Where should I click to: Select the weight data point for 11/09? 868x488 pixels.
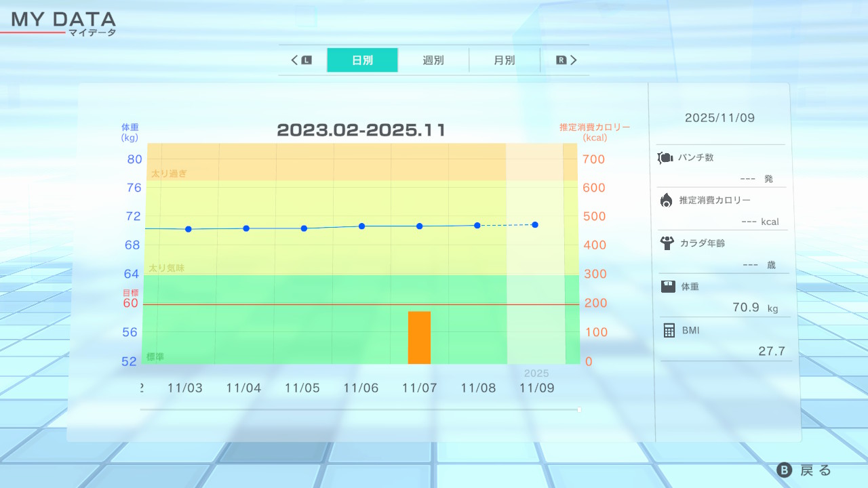535,224
